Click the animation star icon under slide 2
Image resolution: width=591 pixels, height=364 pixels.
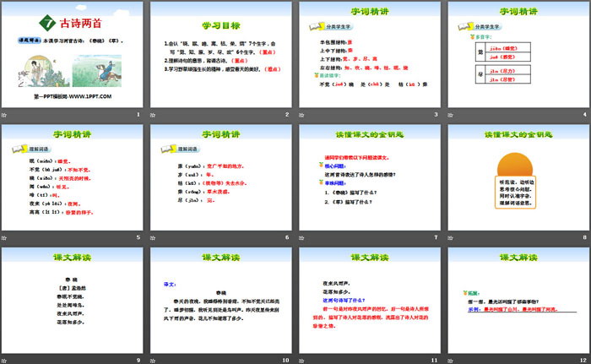point(154,115)
